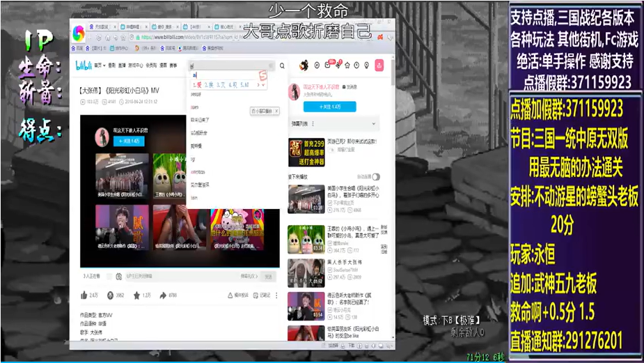The width and height of the screenshot is (644, 363).
Task: Click the danmaku settings icon beside comment input
Action: (x=118, y=277)
